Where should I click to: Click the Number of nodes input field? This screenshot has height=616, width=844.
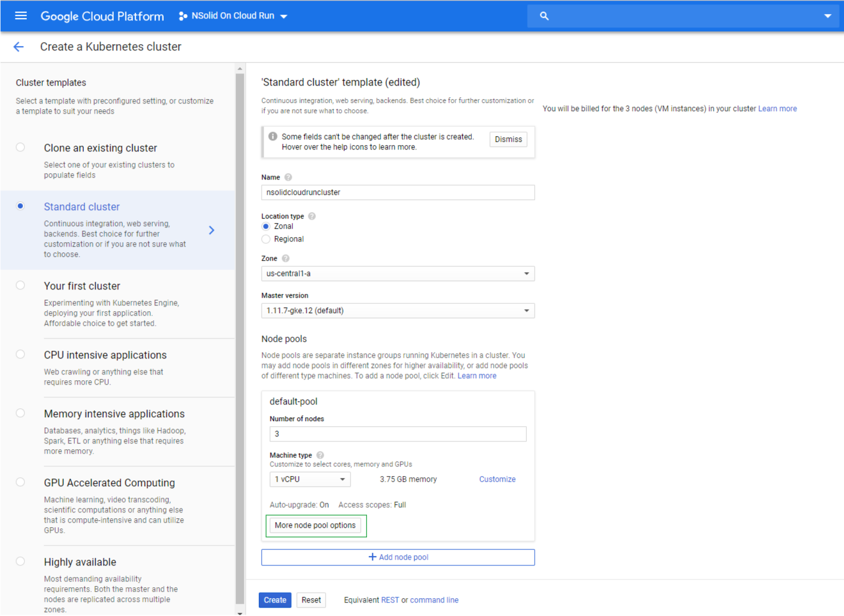click(398, 434)
